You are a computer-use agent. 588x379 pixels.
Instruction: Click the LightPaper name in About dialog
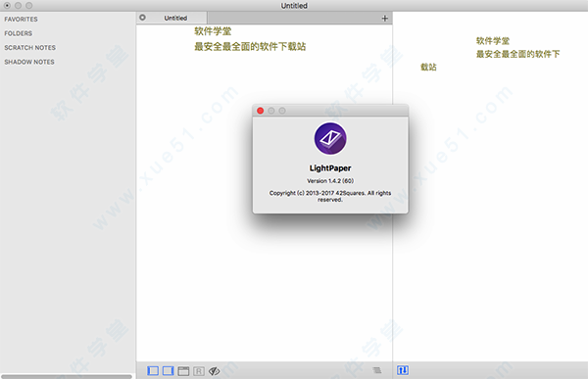tap(330, 167)
